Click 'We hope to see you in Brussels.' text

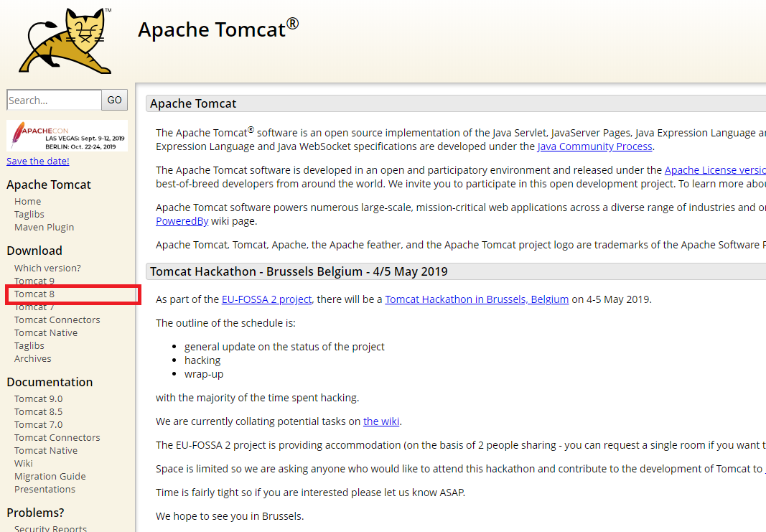[230, 516]
